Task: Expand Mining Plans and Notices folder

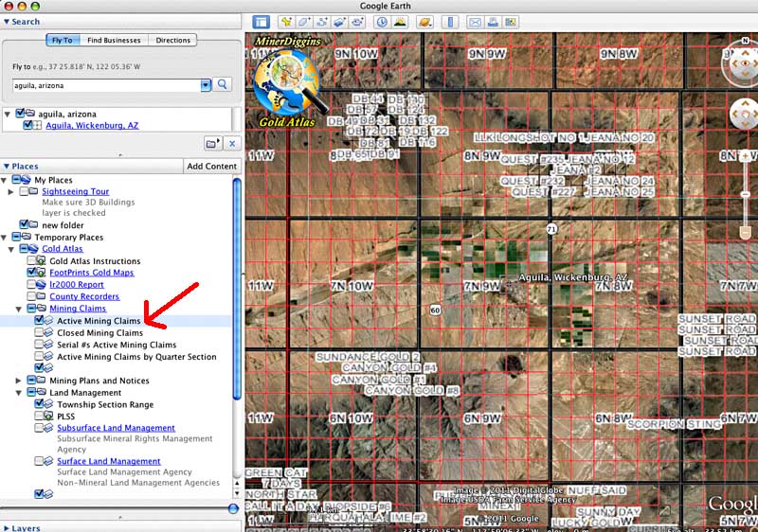Action: (18, 381)
